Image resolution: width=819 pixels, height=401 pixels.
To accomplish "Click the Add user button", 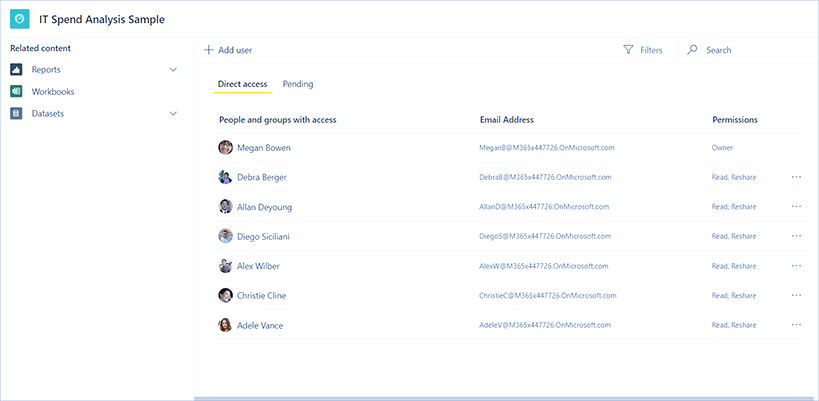I will [x=228, y=50].
